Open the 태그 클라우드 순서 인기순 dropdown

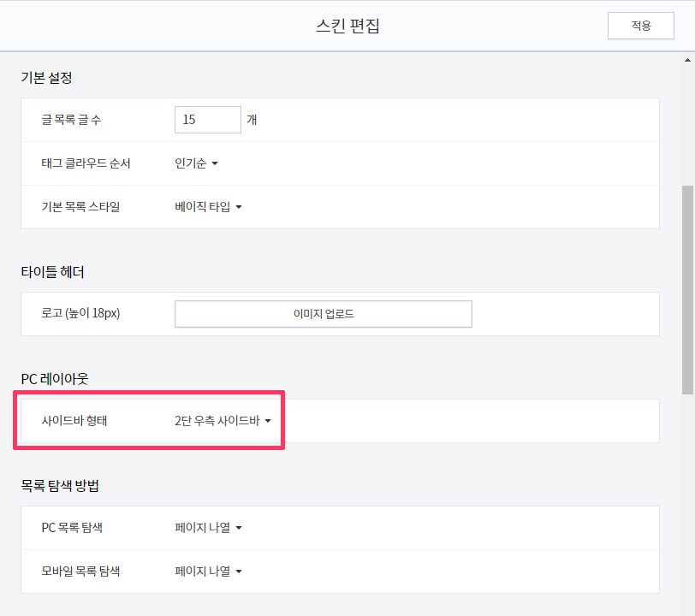pyautogui.click(x=196, y=163)
